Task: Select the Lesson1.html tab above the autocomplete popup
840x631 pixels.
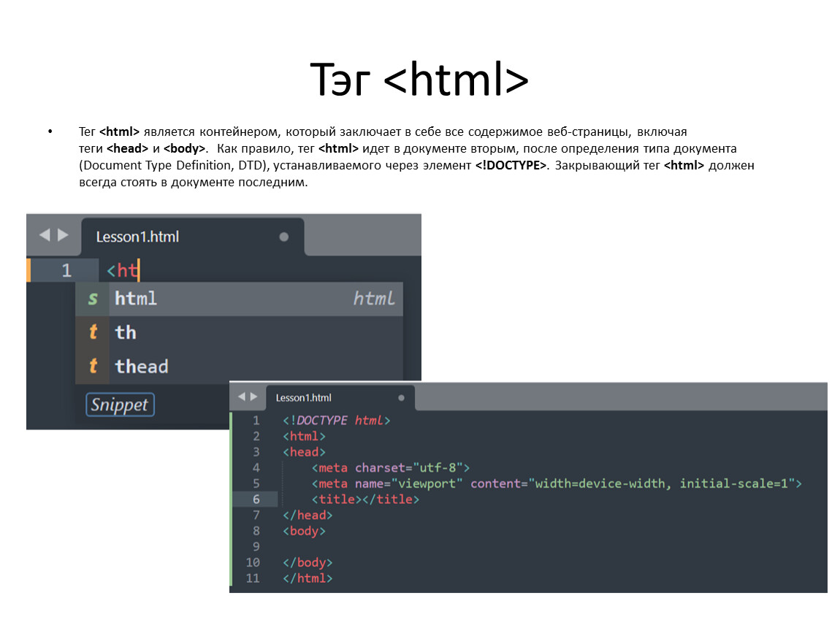Action: click(138, 237)
